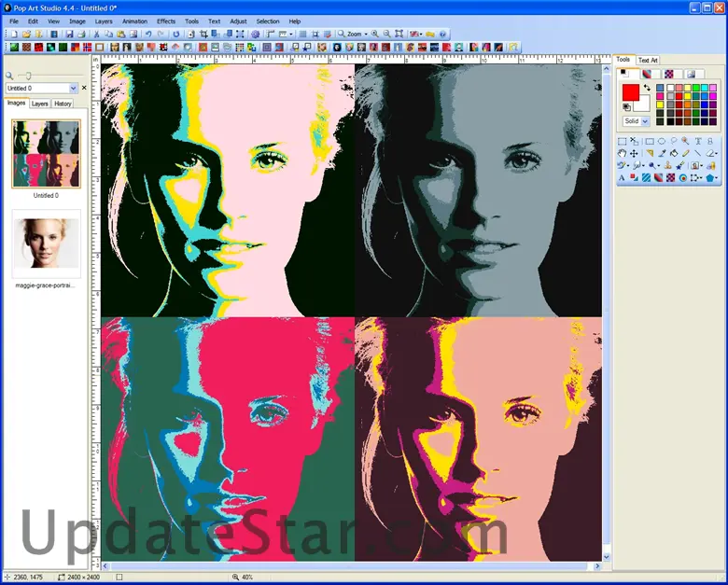
Task: Activate the Pencil drawing tool
Action: 685,153
